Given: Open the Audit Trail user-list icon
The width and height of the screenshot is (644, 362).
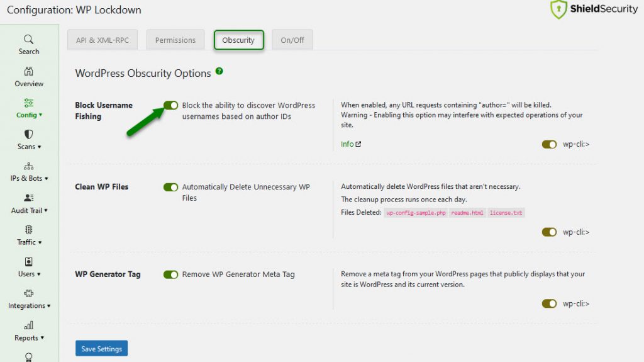Looking at the screenshot, I should (28, 198).
